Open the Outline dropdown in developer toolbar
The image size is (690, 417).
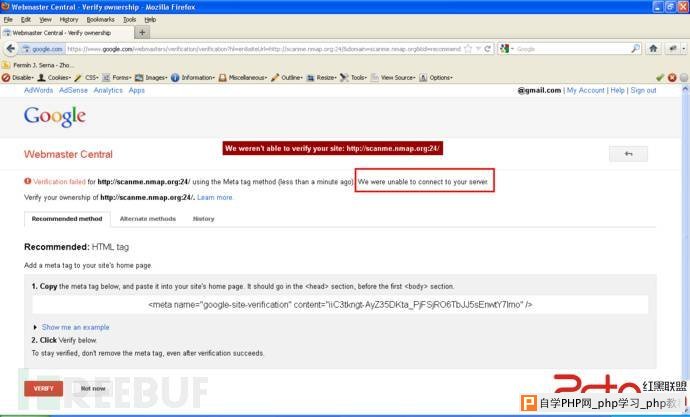286,77
